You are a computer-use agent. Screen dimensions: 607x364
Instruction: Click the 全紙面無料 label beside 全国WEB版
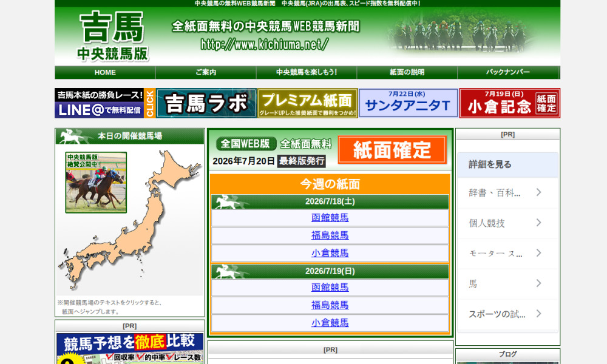[x=306, y=144]
